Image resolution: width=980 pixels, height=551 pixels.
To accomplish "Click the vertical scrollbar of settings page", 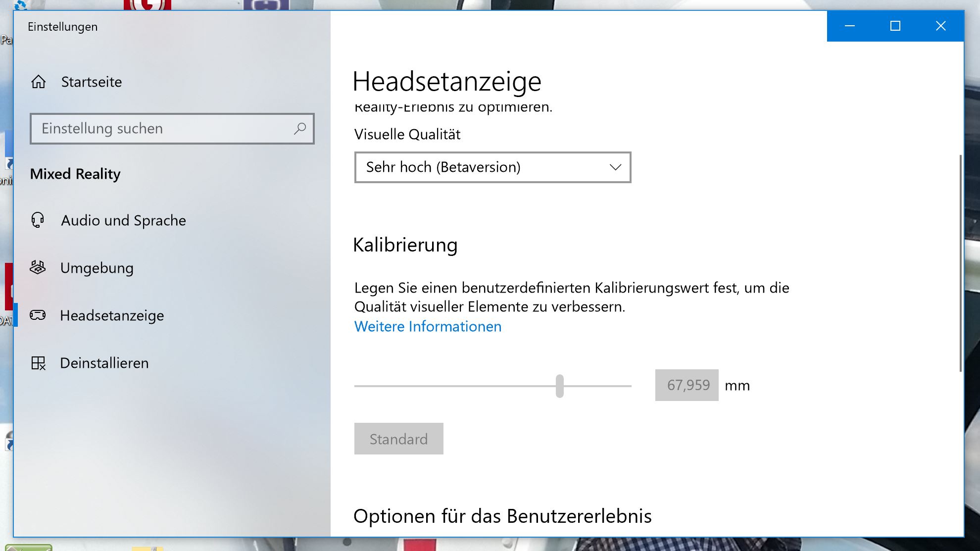I will 961,263.
